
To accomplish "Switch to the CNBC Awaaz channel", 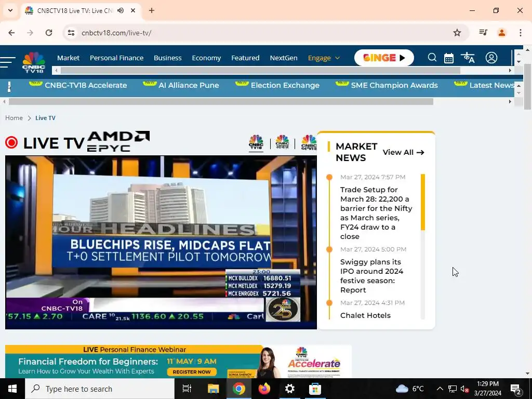I will [x=282, y=142].
